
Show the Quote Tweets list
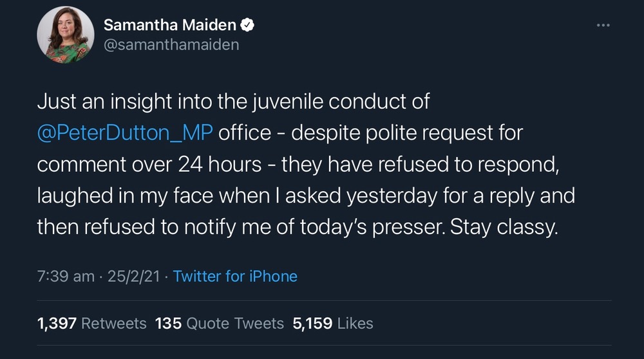235,323
